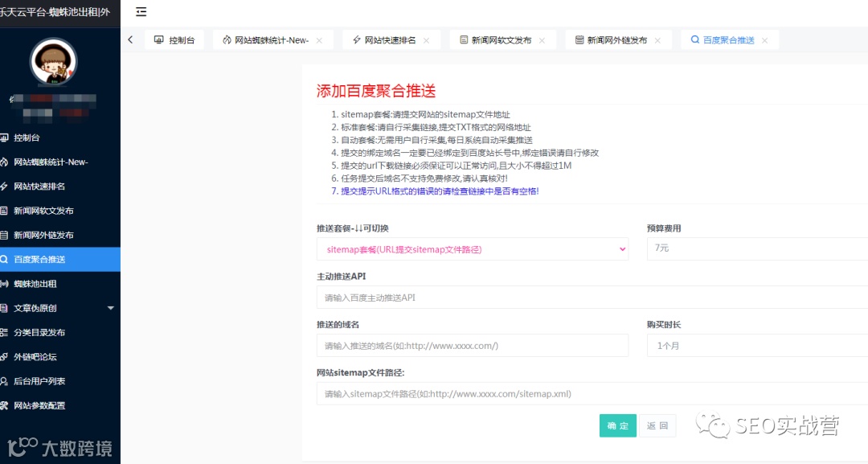This screenshot has height=464, width=868.
Task: Open 网站蜘蛛统计-New- in the sidebar
Action: pos(59,162)
